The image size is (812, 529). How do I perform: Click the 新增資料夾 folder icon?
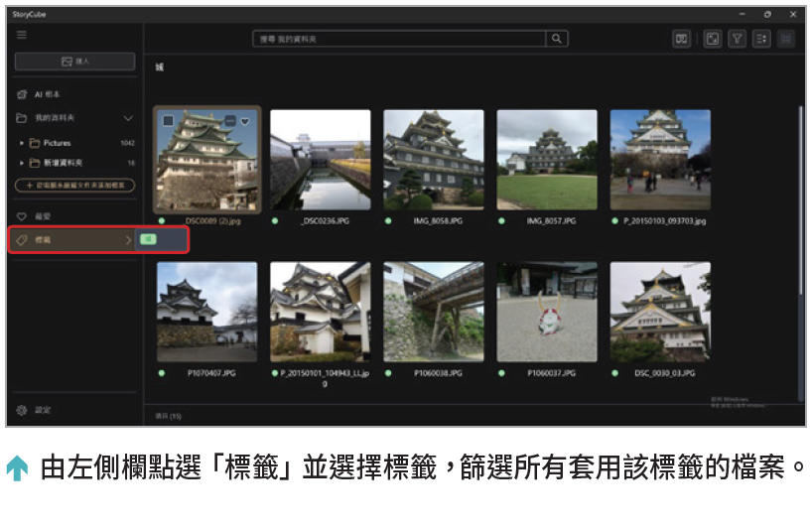[35, 163]
